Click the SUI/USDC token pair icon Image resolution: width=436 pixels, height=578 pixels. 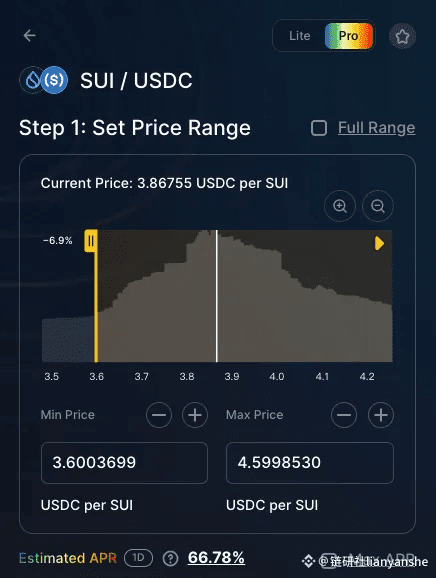(44, 80)
